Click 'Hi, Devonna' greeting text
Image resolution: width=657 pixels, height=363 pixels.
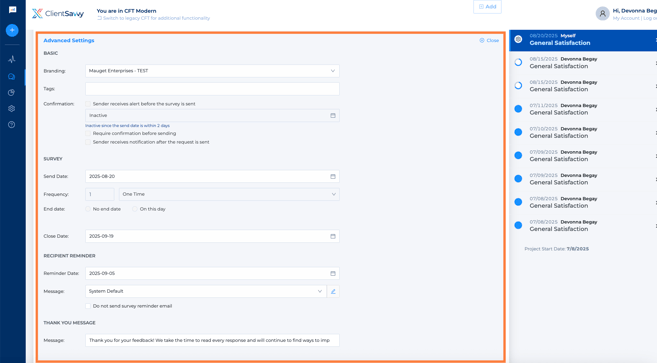634,11
